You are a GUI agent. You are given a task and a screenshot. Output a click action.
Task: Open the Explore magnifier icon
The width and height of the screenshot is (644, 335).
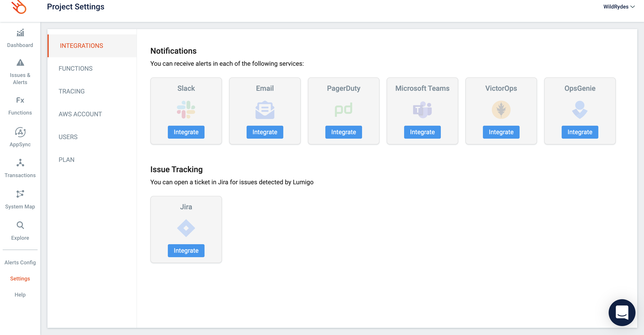point(20,225)
